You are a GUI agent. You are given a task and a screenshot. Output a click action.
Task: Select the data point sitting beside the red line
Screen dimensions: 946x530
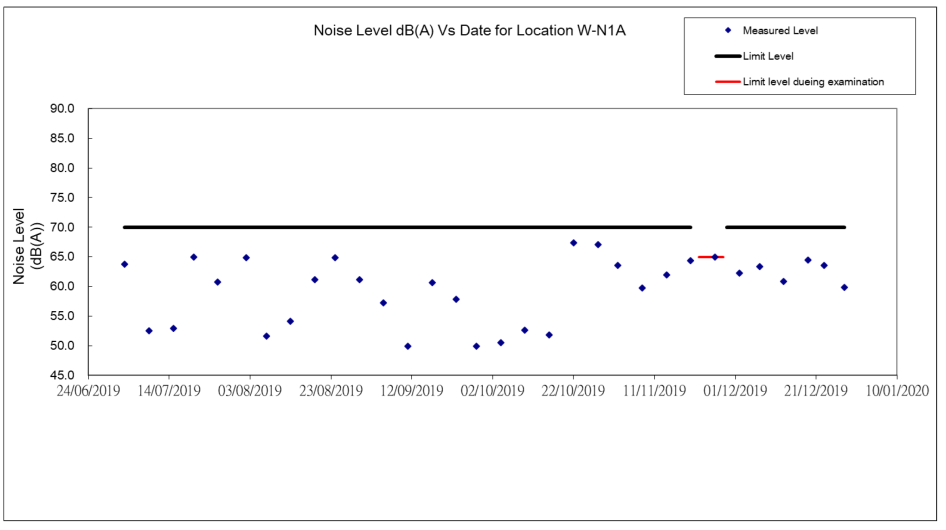point(715,257)
